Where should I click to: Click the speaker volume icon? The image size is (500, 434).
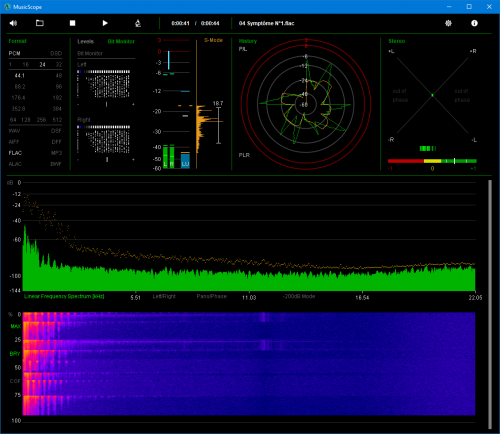click(x=13, y=23)
